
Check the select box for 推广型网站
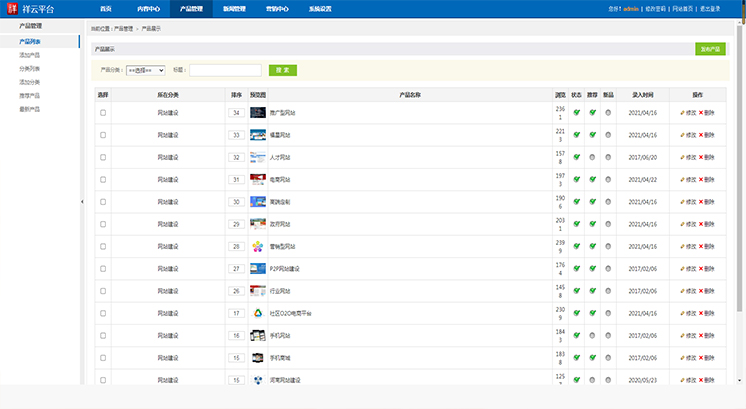pos(103,113)
